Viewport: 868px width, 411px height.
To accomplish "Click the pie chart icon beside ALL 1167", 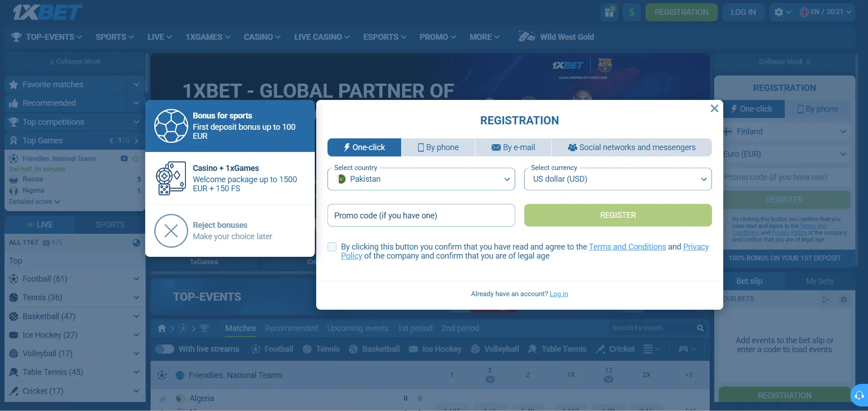I will coord(136,242).
